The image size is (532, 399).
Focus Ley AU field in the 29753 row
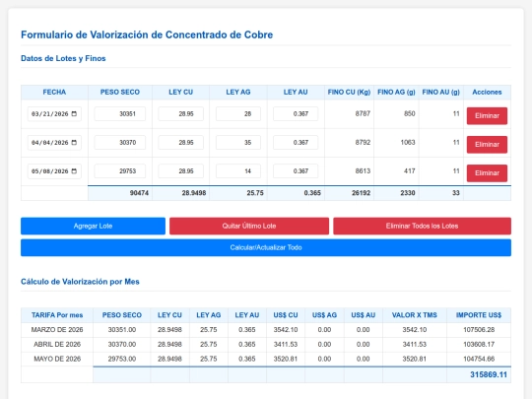296,171
